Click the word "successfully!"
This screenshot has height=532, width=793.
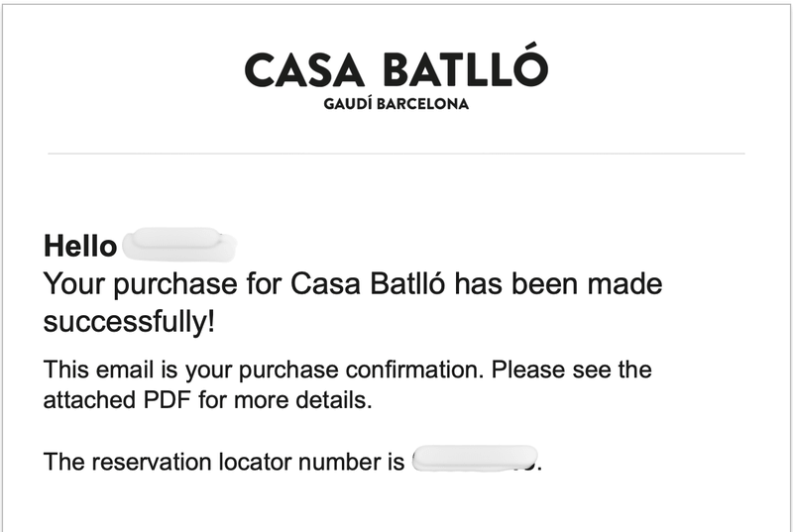pyautogui.click(x=130, y=322)
